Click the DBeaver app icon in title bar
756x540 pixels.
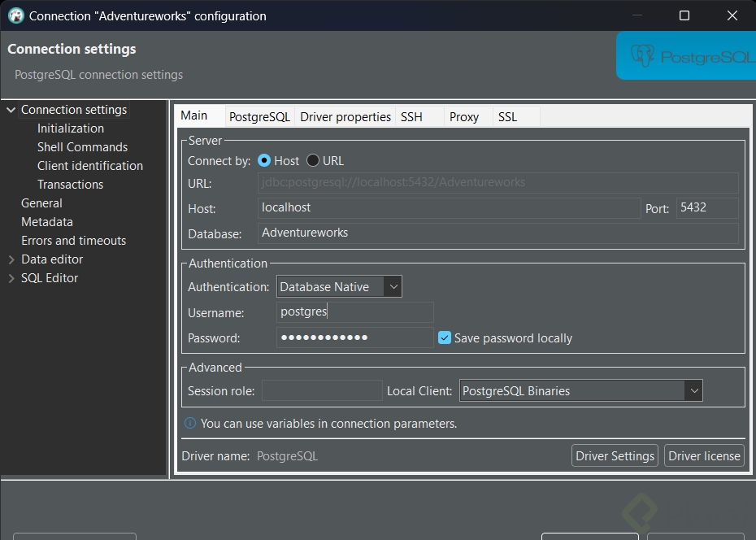click(16, 15)
